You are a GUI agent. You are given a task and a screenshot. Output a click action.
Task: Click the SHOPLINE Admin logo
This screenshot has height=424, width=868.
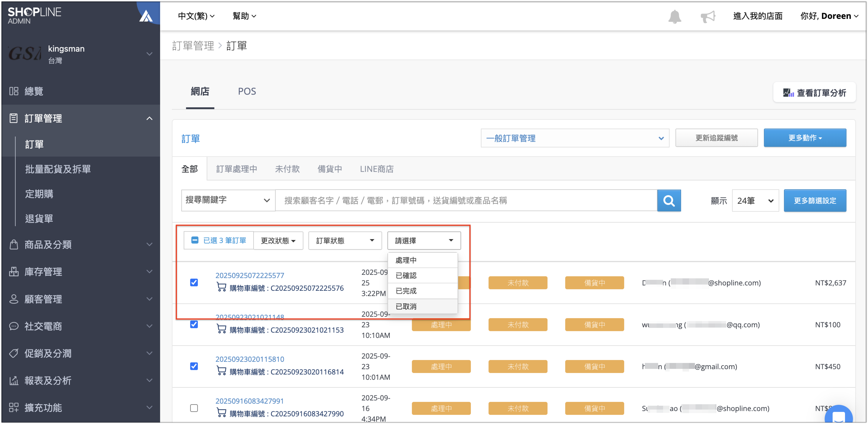coord(34,15)
